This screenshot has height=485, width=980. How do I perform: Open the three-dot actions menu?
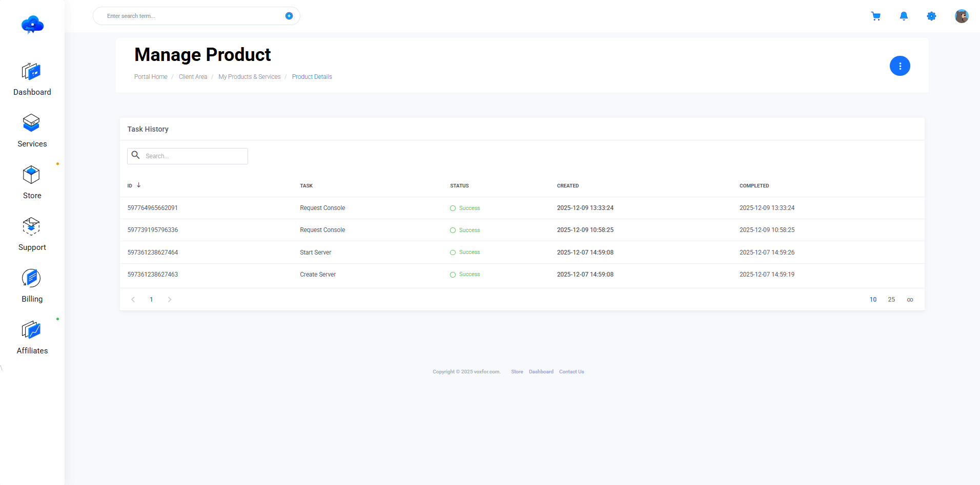(x=900, y=66)
